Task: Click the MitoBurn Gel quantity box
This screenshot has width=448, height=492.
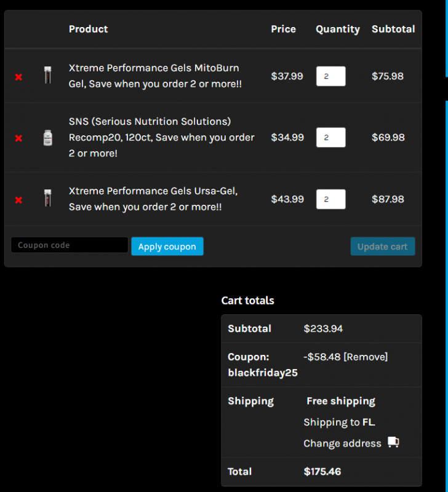Action: pyautogui.click(x=331, y=76)
